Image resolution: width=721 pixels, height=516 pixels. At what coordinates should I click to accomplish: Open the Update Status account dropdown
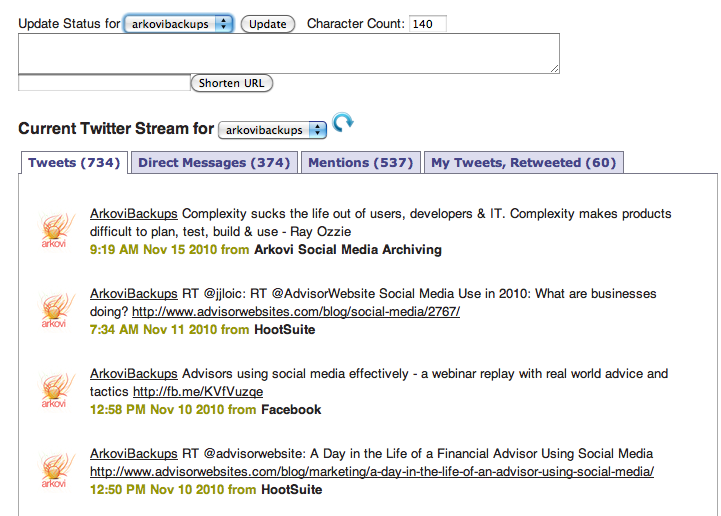pos(178,24)
